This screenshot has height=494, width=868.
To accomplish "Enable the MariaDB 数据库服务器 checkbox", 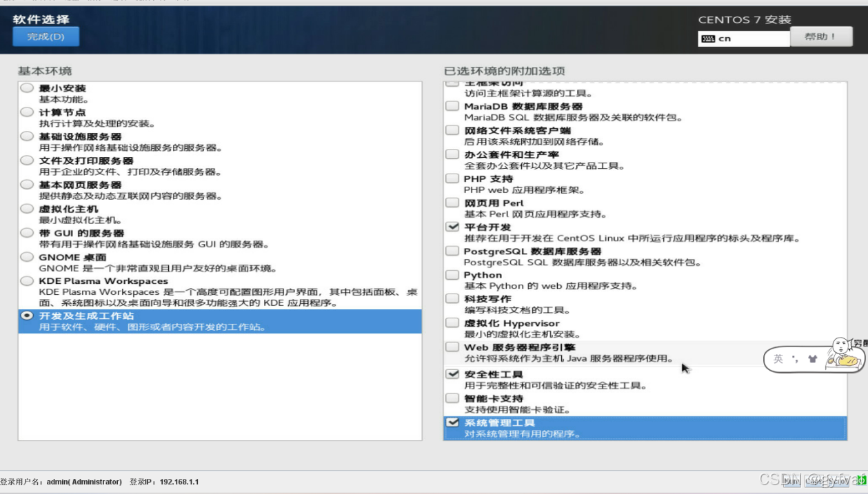I will 452,106.
